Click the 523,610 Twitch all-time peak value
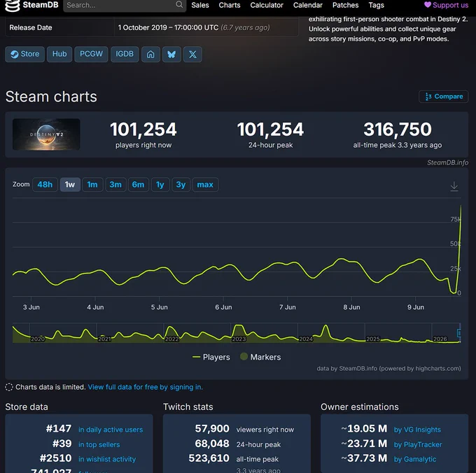476x473 pixels. [x=209, y=458]
